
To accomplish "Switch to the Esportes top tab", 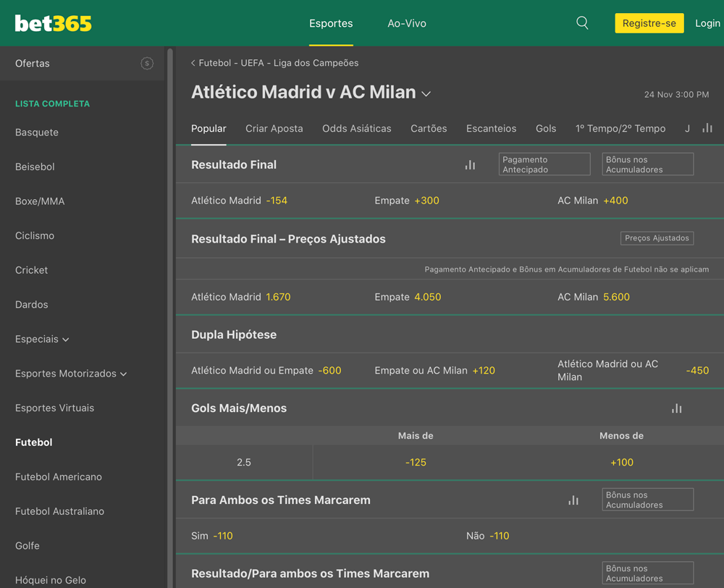I will click(x=331, y=23).
